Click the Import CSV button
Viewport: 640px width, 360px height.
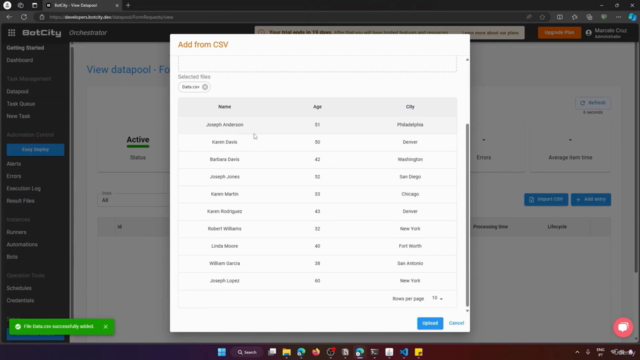click(x=546, y=199)
